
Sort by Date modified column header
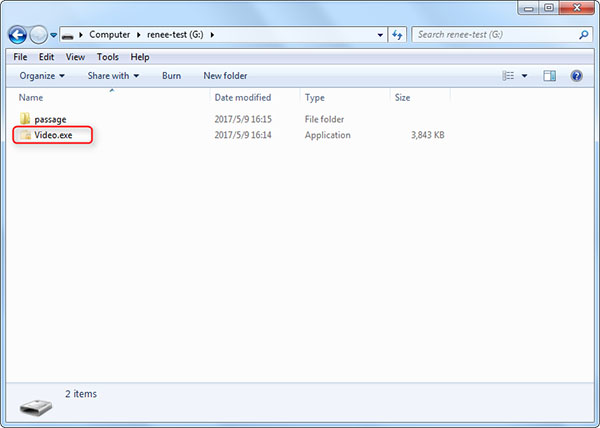241,98
